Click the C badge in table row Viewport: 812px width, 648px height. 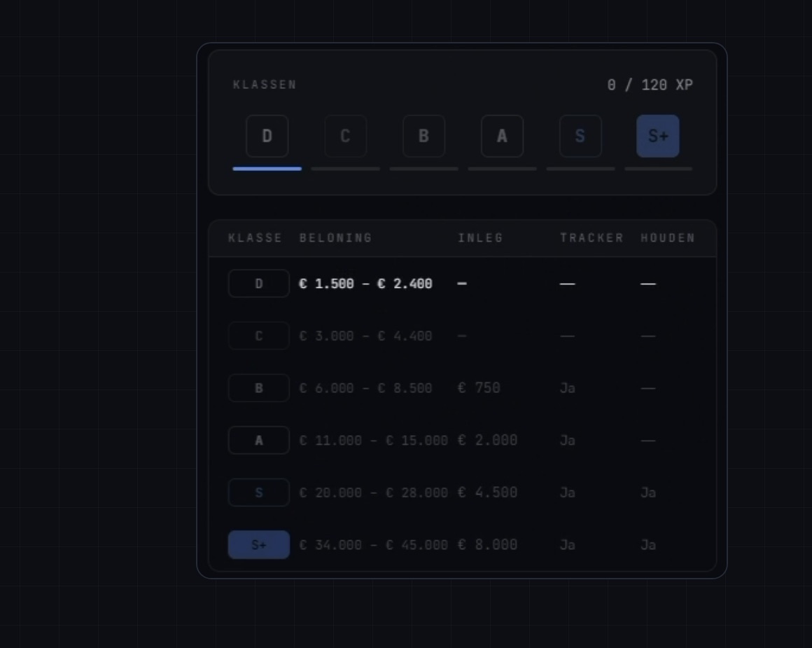[259, 336]
